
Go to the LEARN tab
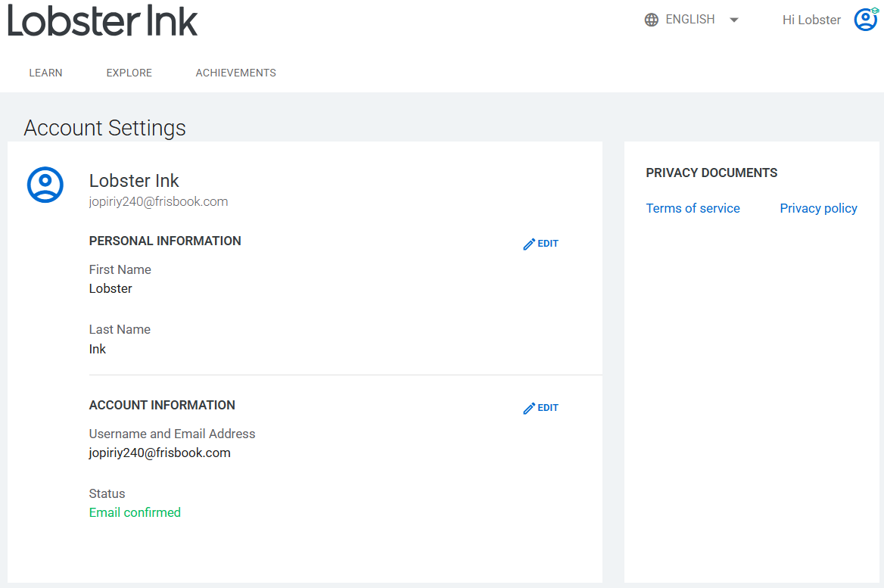(45, 73)
